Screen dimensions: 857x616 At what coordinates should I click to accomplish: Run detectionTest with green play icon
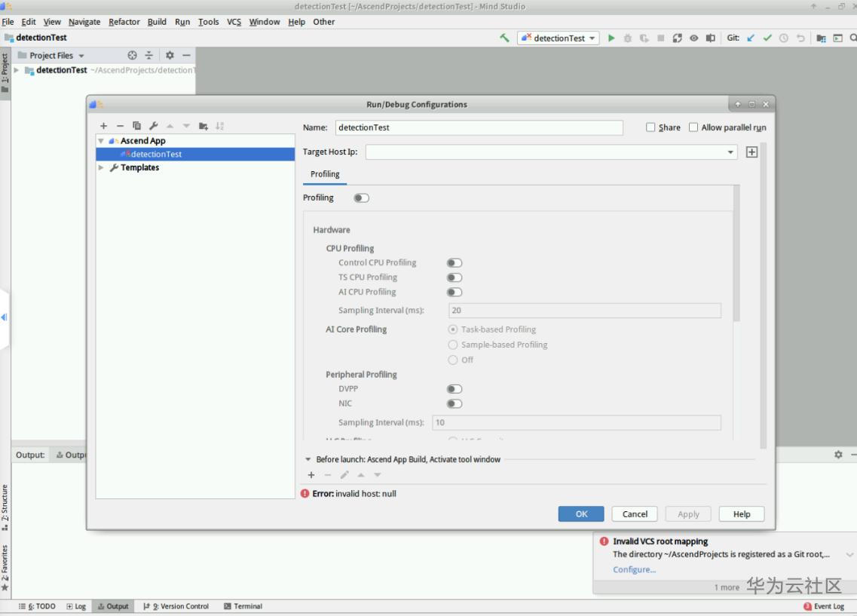tap(611, 38)
